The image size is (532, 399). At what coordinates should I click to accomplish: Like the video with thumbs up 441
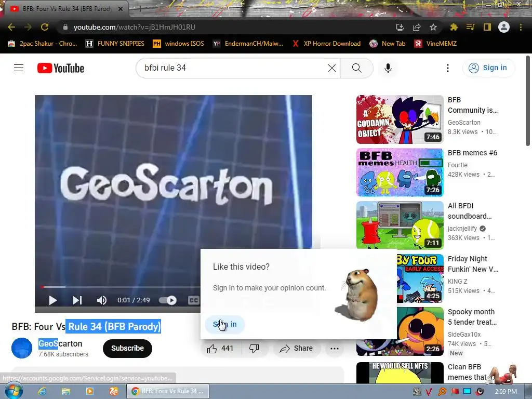point(221,349)
